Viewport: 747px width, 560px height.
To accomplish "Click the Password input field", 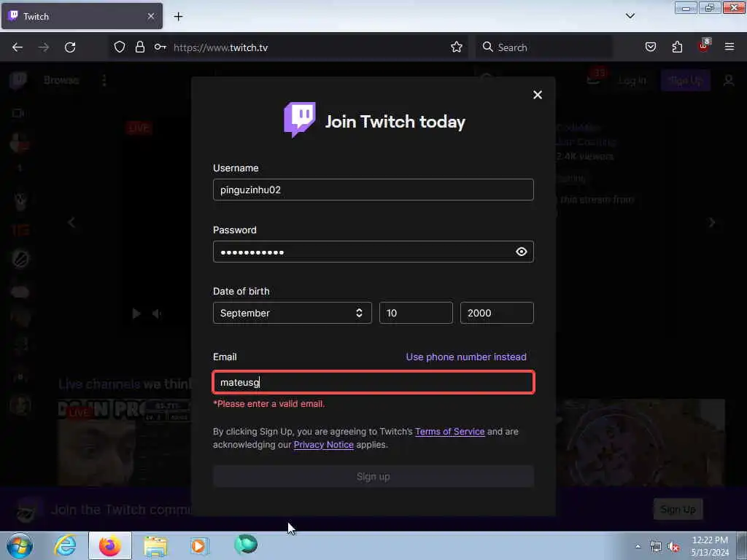I will coord(373,252).
